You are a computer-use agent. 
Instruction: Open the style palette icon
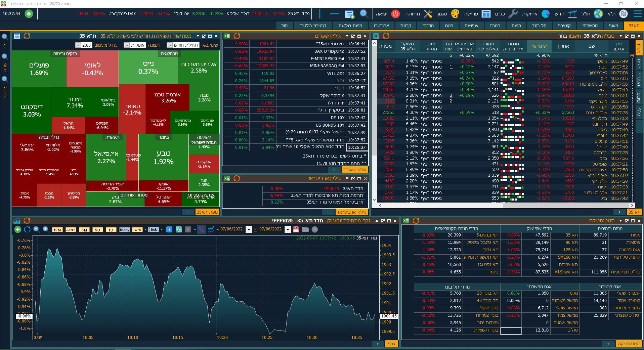(455, 14)
